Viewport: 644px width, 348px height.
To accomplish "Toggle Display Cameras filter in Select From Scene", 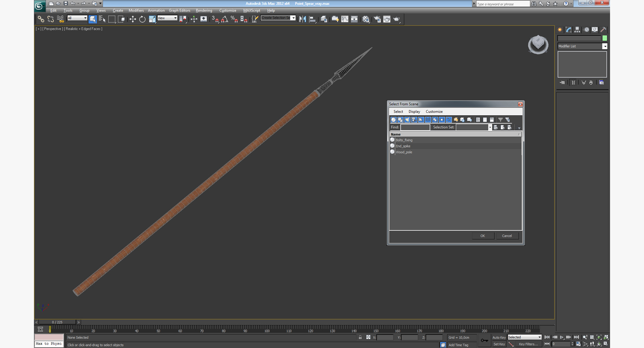I will [414, 120].
